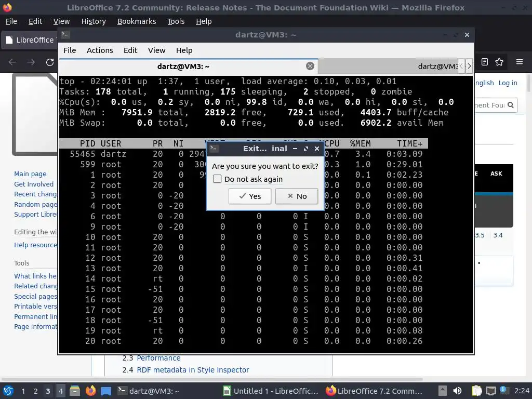Click the Firefox back arrow
The width and height of the screenshot is (532, 399).
pyautogui.click(x=12, y=62)
